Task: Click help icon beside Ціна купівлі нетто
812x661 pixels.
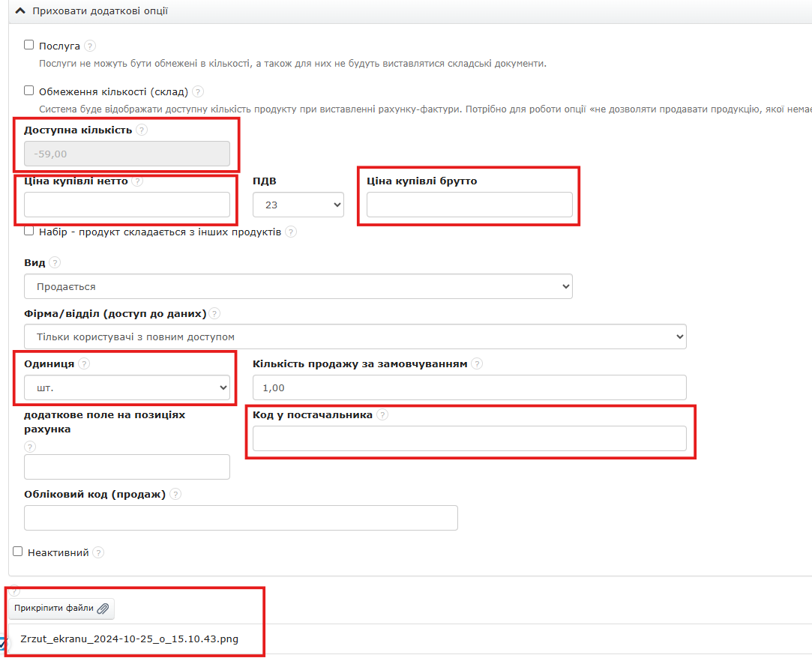Action: tap(137, 181)
